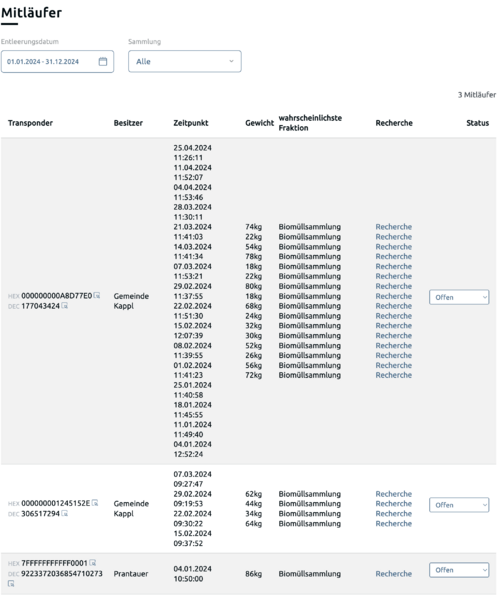Open the Recherche link for 86kg entry
This screenshot has width=501, height=599.
394,574
